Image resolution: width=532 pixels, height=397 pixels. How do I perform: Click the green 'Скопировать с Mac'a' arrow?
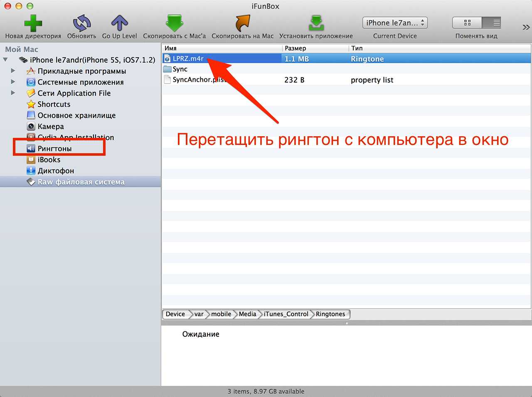175,23
